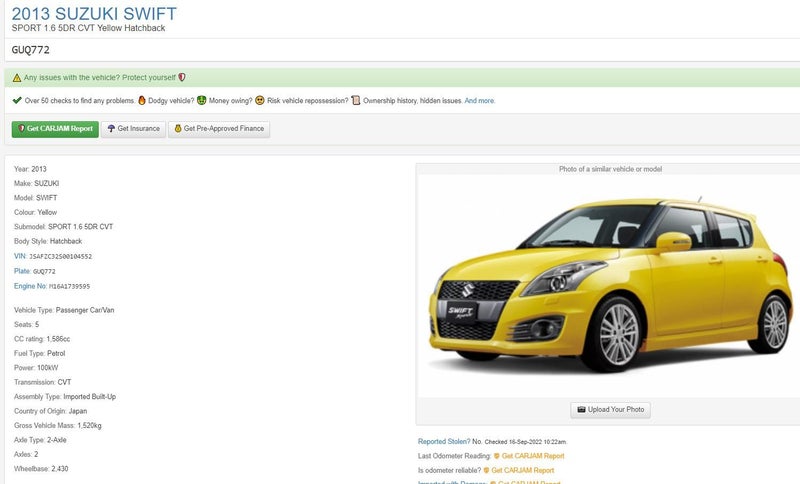800x484 pixels.
Task: Click the '2013 SUZUKI SWIFT' heading
Action: 94,14
